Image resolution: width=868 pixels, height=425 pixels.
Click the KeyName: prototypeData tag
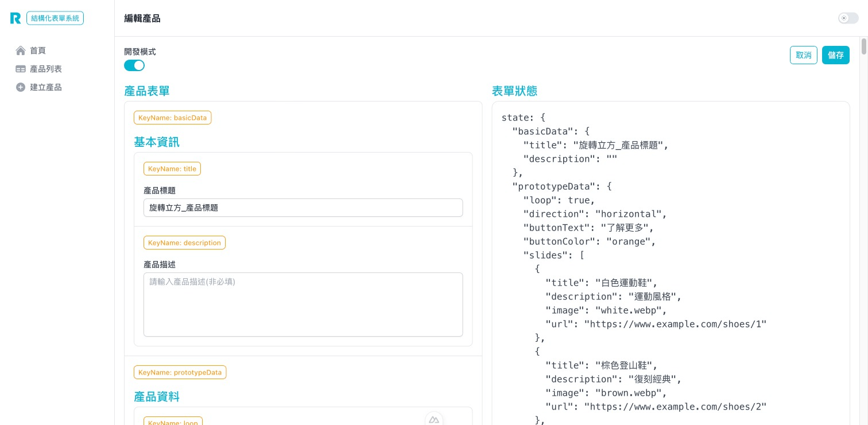180,372
